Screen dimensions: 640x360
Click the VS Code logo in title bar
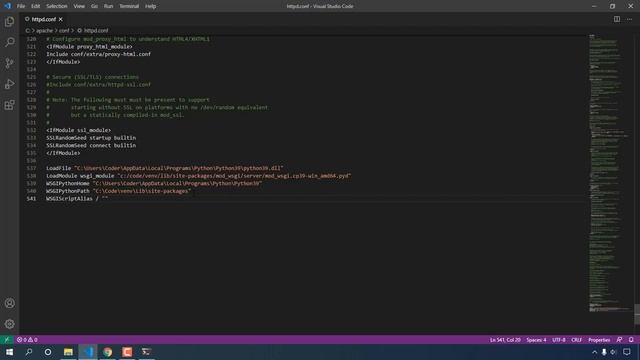click(x=7, y=6)
